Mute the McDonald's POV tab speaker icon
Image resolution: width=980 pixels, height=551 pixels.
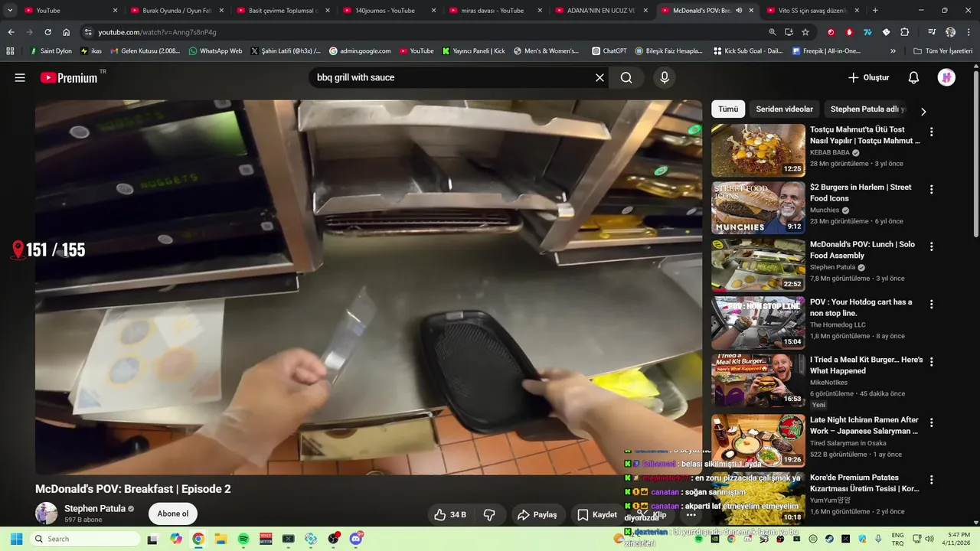[x=739, y=11]
